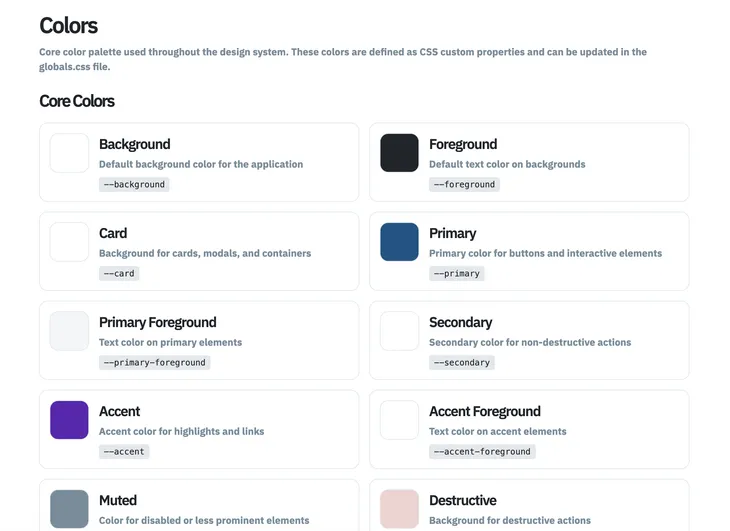Click the --secondary variable code tag
Image resolution: width=730 pixels, height=531 pixels.
(x=462, y=363)
